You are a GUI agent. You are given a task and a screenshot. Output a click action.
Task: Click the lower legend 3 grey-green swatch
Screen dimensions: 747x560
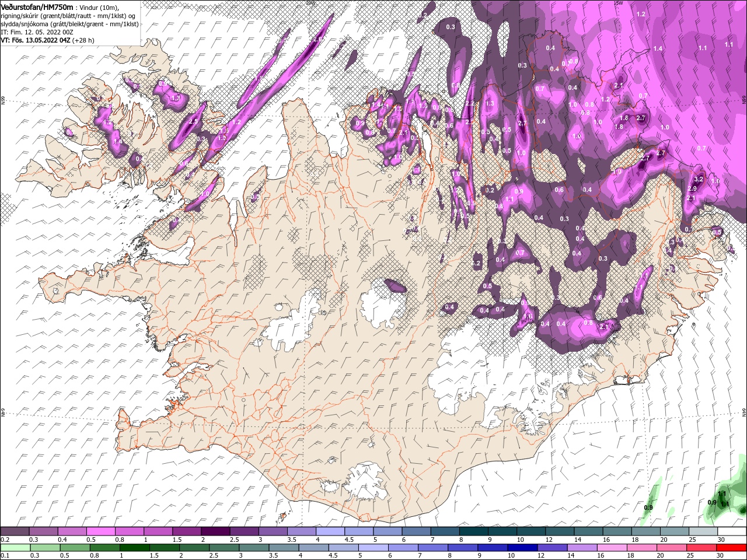pyautogui.click(x=253, y=548)
